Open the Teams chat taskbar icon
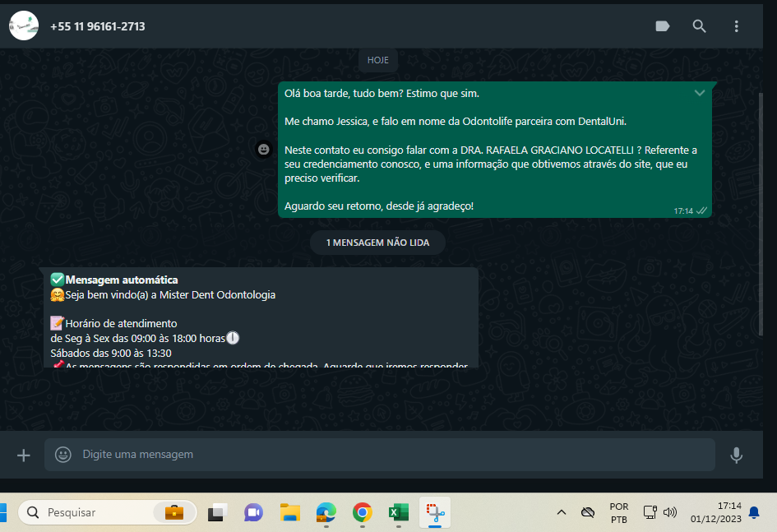 coord(253,512)
